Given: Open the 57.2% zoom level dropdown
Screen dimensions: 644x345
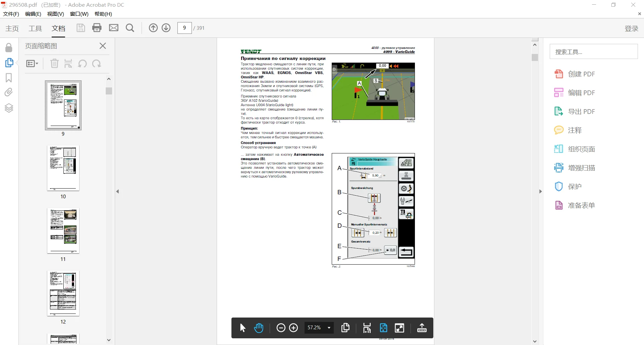Looking at the screenshot, I should 319,328.
